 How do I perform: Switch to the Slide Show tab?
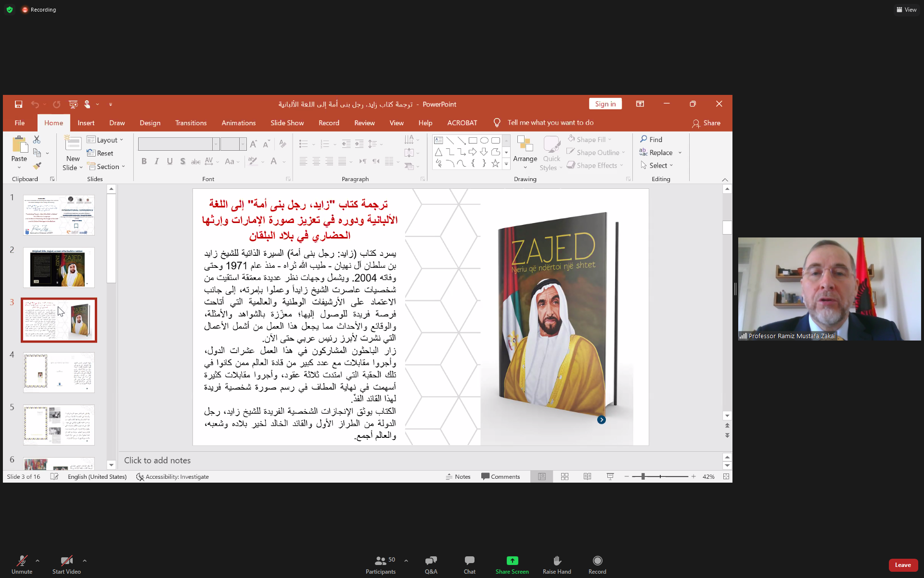click(287, 123)
